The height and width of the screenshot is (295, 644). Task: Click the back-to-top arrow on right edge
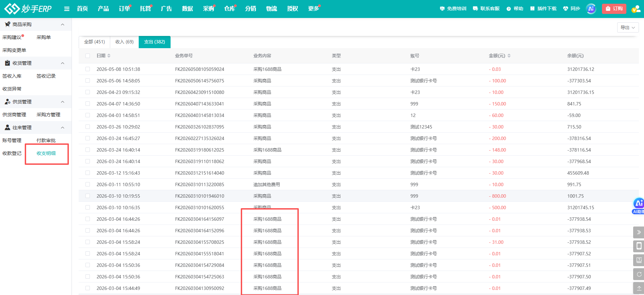pos(639,288)
